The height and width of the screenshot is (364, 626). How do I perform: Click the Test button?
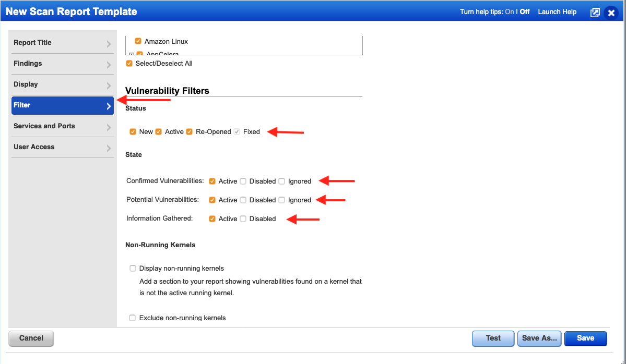(x=492, y=338)
